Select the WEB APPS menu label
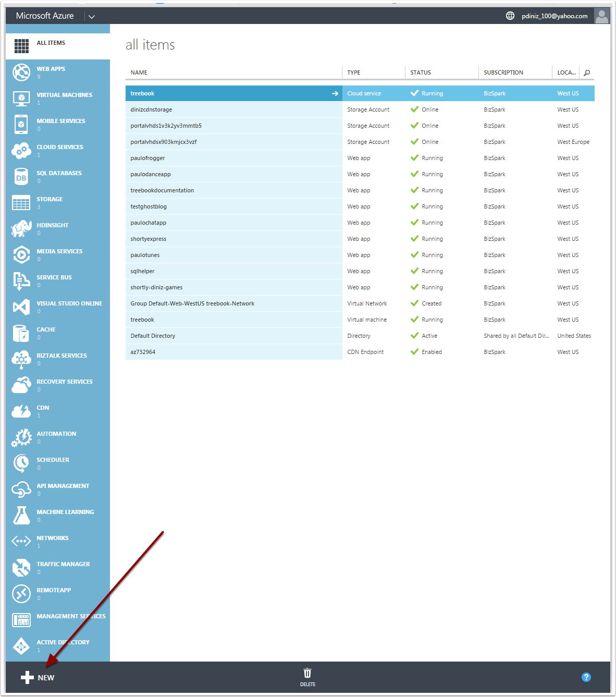Viewport: 616px width, 697px height. coord(51,69)
